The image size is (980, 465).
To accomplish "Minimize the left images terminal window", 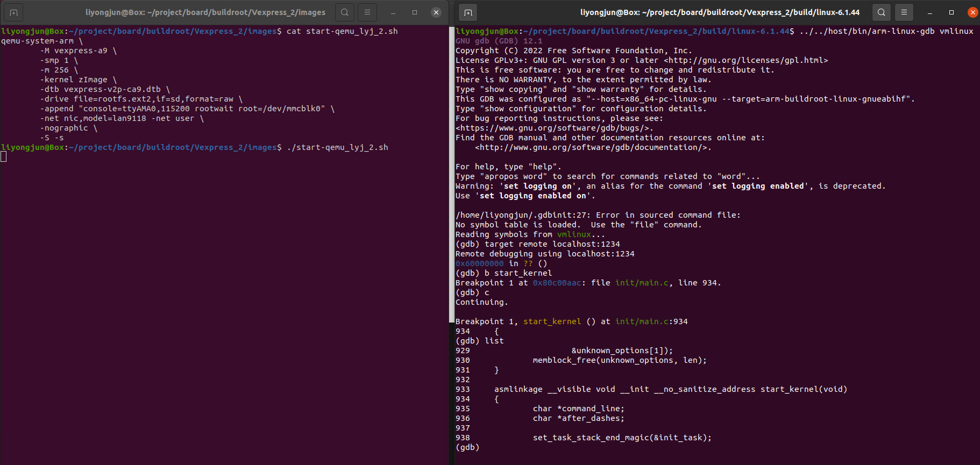I will 393,12.
